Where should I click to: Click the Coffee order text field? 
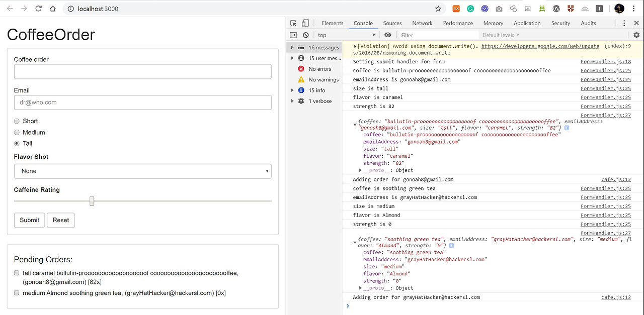142,71
